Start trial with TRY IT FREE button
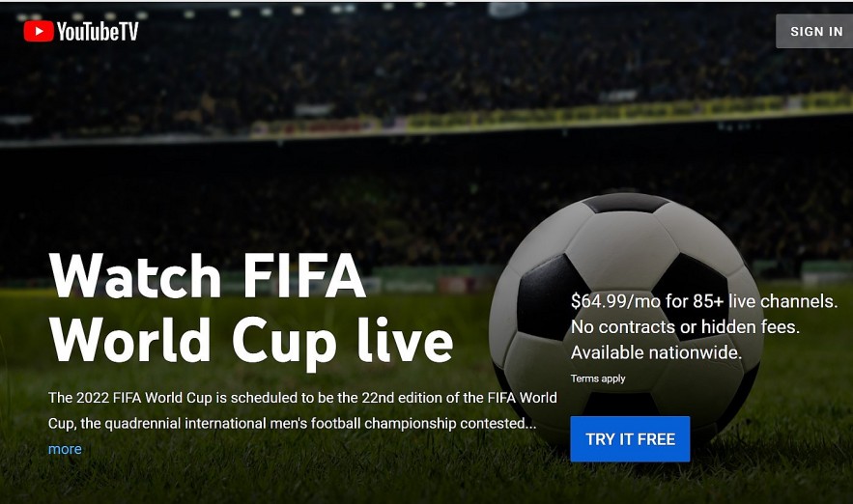Image resolution: width=853 pixels, height=504 pixels. (x=630, y=438)
